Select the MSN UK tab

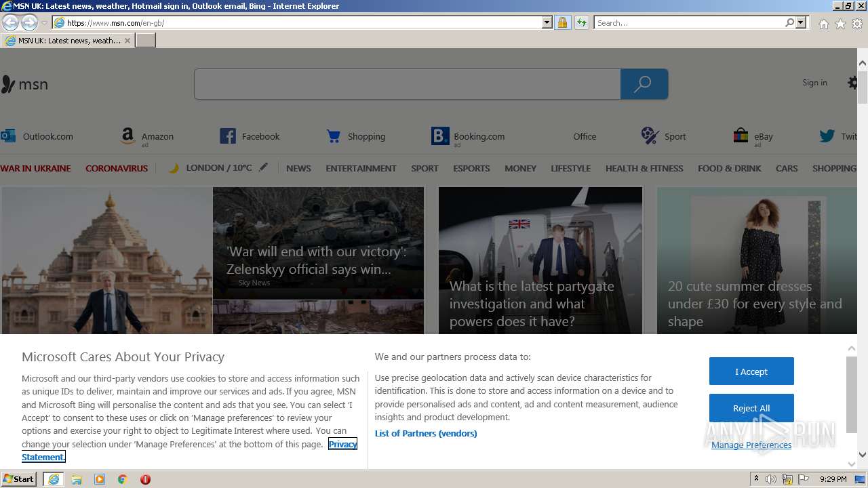tap(68, 41)
